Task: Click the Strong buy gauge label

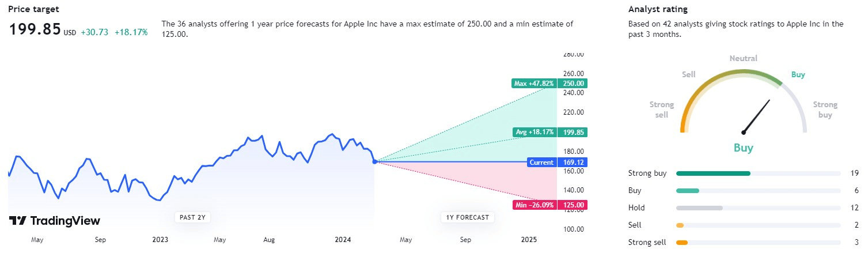Action: coord(825,109)
